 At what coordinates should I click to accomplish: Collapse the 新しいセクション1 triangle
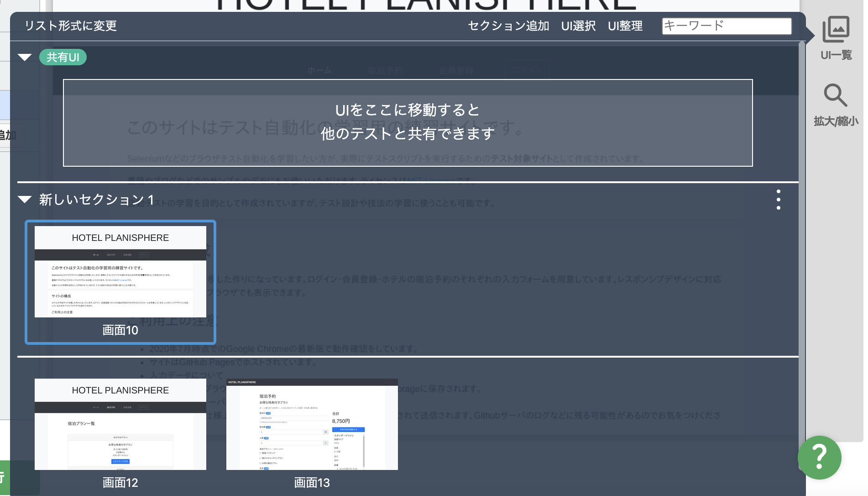coord(25,199)
